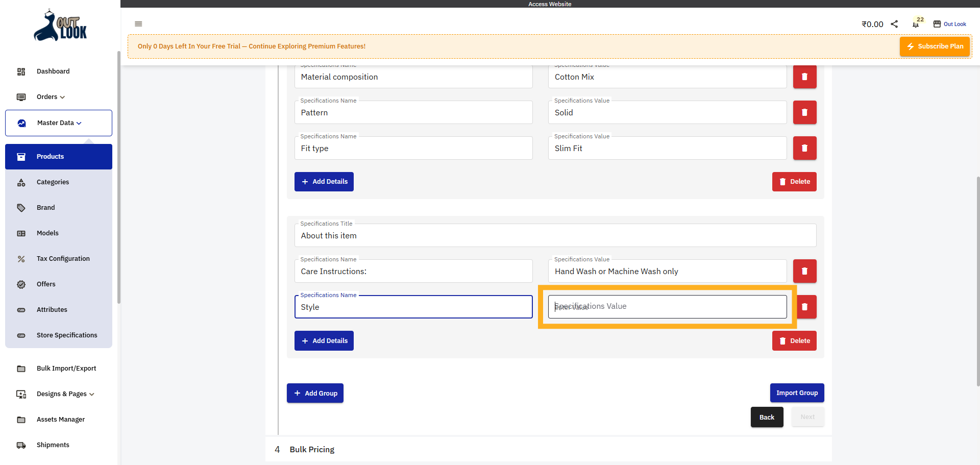Expand the Bulk Pricing step

click(312, 449)
